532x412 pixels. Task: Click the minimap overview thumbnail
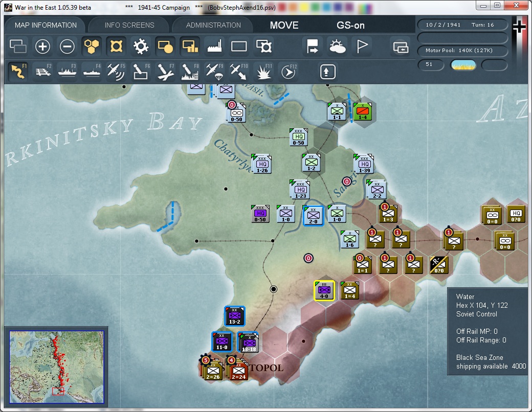coord(56,367)
